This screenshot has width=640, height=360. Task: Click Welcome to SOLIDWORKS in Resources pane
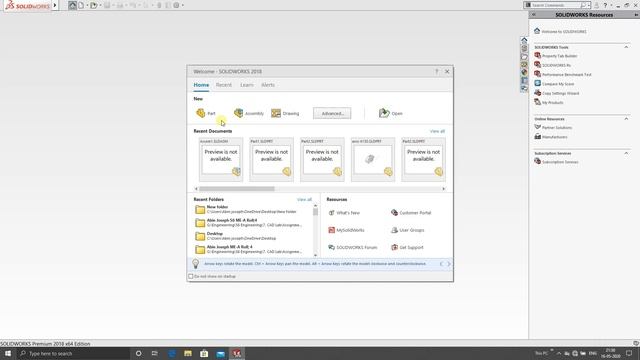(560, 31)
